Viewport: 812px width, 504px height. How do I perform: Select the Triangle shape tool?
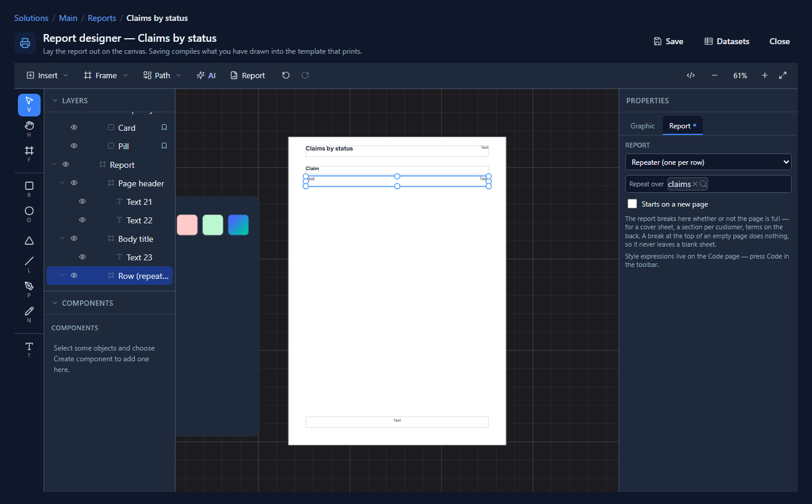pyautogui.click(x=29, y=240)
